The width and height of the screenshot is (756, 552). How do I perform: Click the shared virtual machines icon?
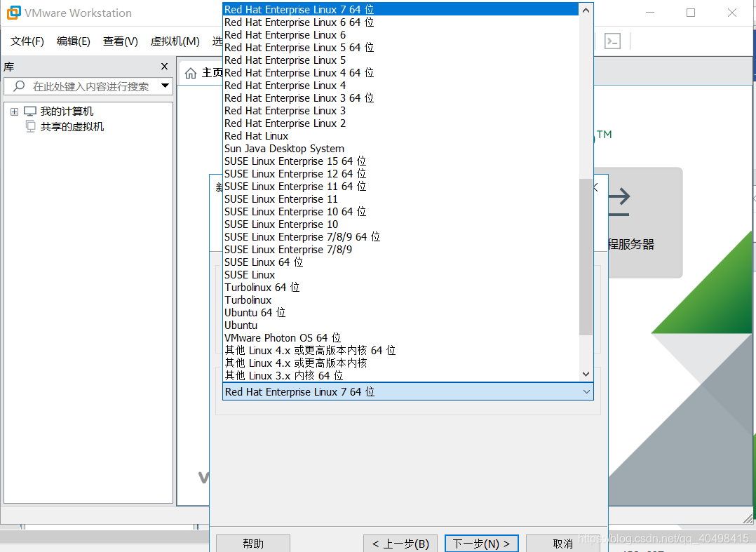tap(30, 127)
